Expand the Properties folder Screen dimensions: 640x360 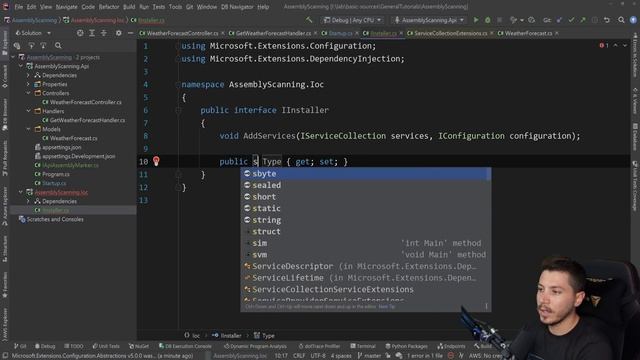[28, 84]
